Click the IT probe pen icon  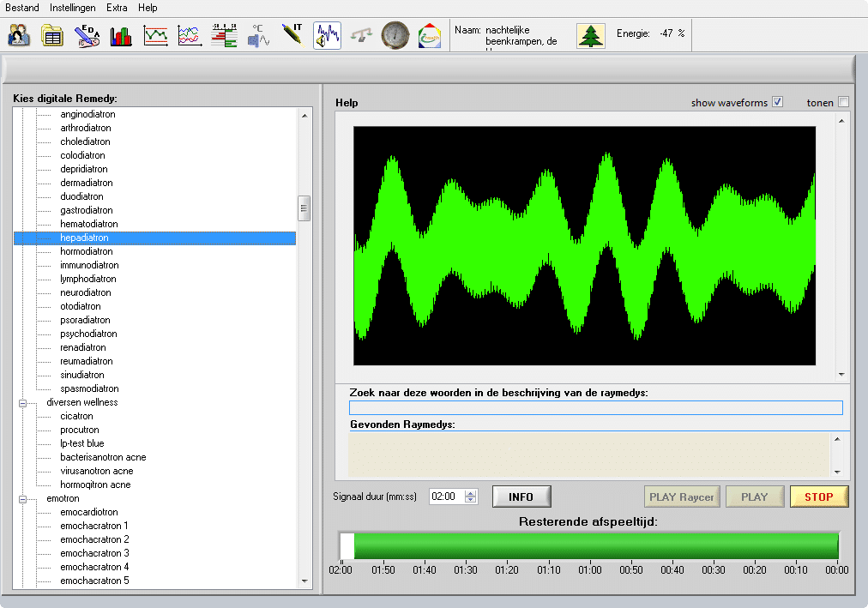tap(292, 36)
